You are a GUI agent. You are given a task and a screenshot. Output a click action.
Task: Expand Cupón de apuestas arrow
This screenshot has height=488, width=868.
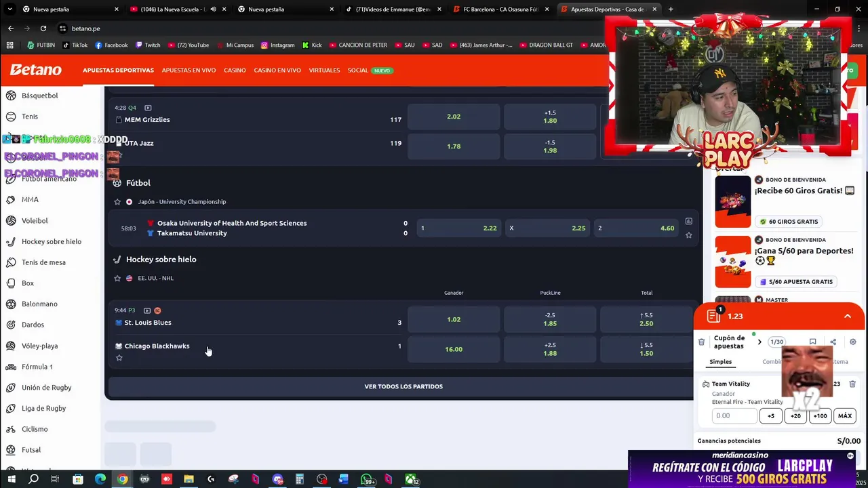(x=759, y=342)
